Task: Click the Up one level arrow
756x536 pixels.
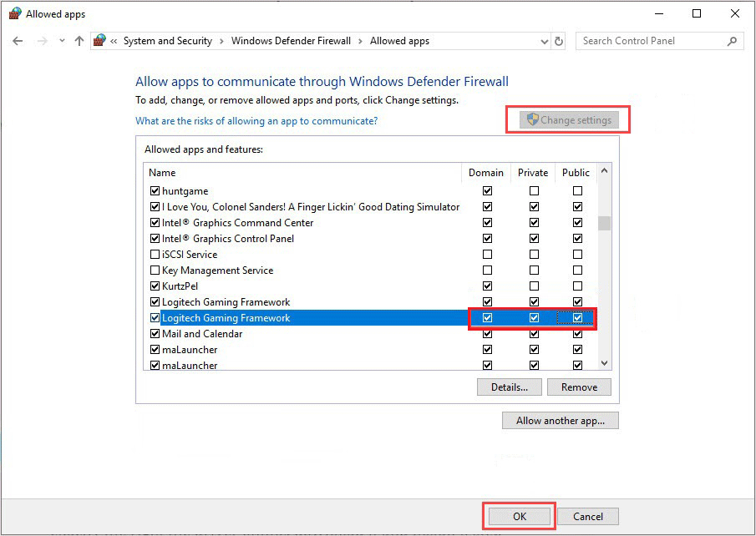Action: point(79,41)
